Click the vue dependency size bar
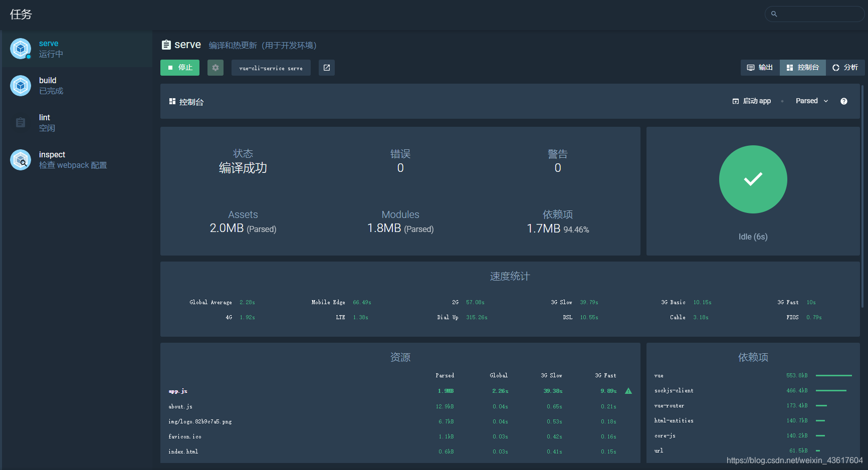This screenshot has width=868, height=470. point(834,375)
